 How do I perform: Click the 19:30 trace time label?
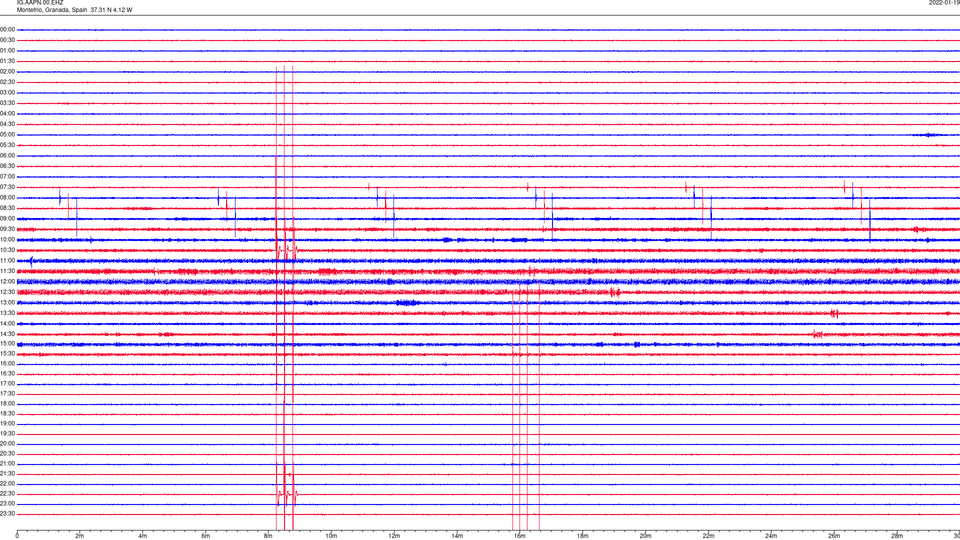(8, 433)
